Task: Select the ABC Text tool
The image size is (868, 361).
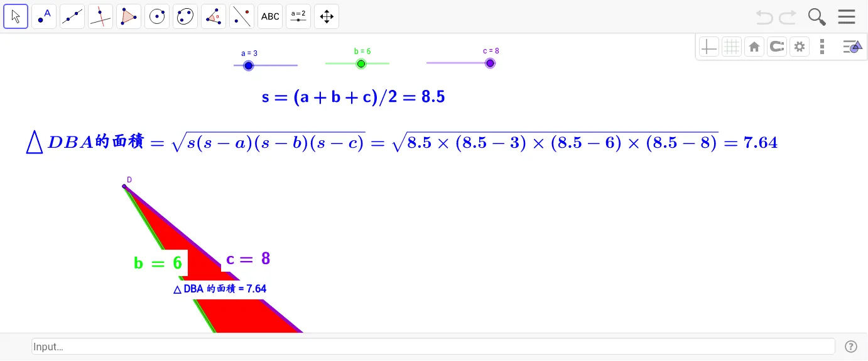Action: tap(270, 16)
